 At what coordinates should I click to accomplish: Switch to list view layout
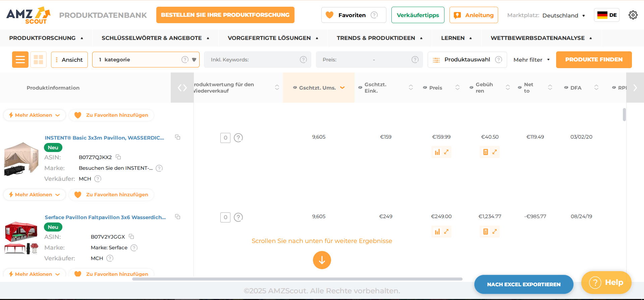click(x=20, y=60)
